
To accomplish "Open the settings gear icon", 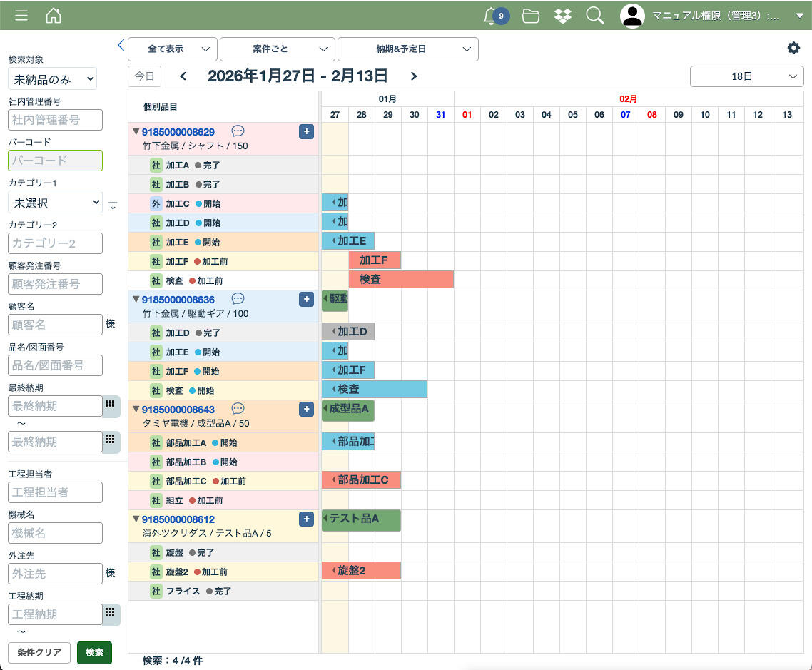I will tap(793, 48).
